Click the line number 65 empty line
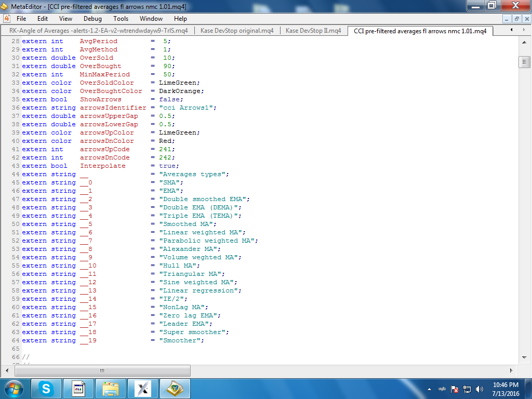Viewport: 532px width, 399px height. 16,349
